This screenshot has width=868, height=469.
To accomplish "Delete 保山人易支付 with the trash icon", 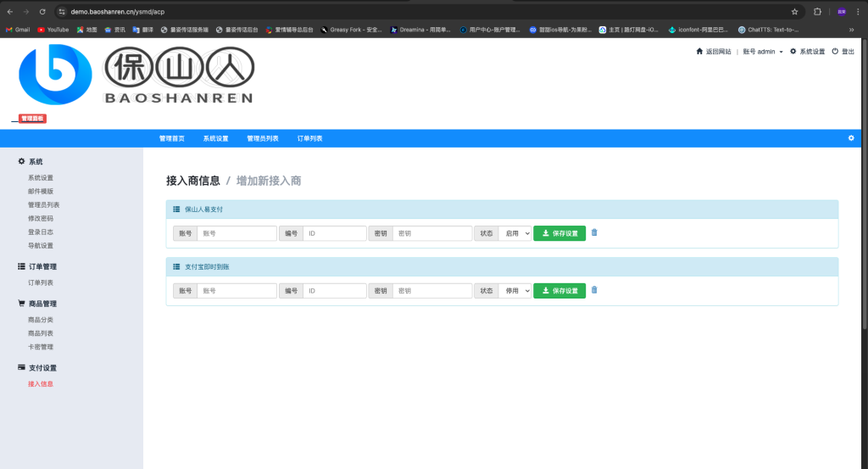I will click(594, 232).
